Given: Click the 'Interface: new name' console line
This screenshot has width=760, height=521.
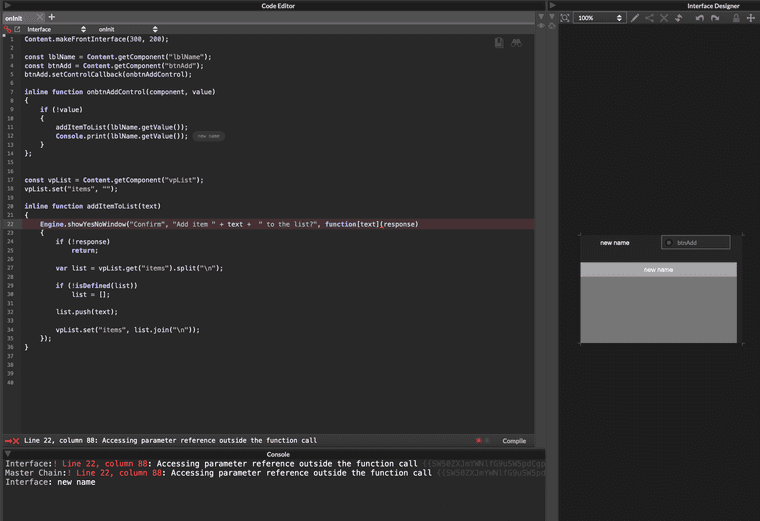Looking at the screenshot, I should pos(50,482).
